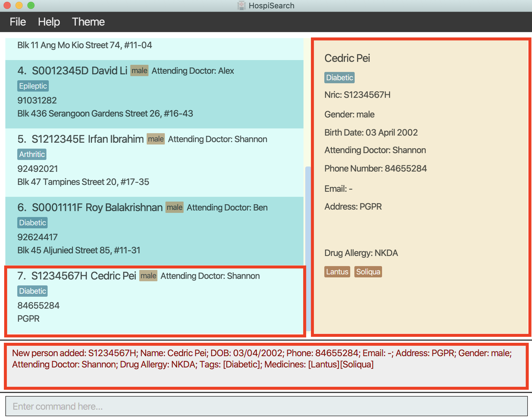The image size is (532, 418).
Task: Click Address: PGPR in details panel
Action: click(353, 207)
